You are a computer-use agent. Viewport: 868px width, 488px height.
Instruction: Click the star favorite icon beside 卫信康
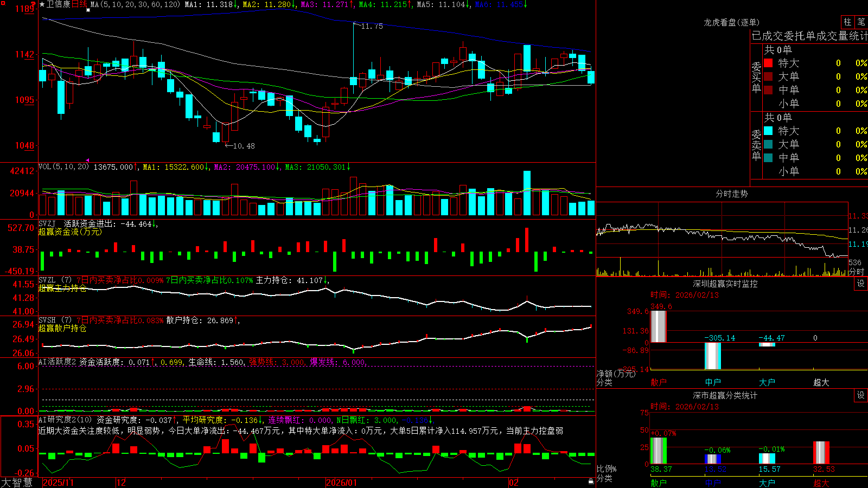42,4
